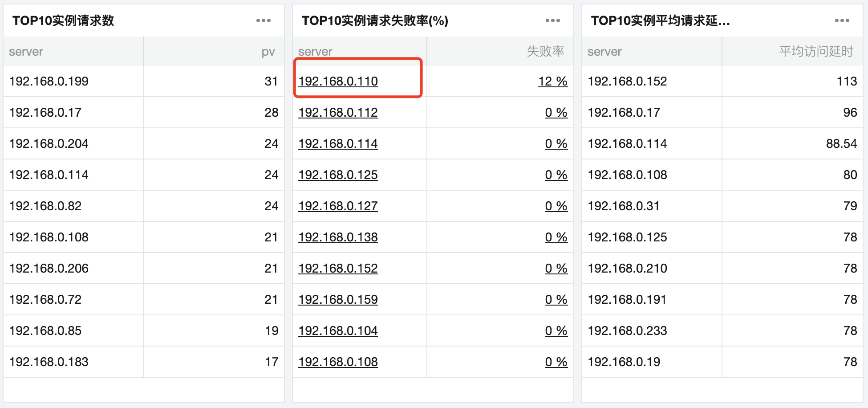Click the 88.54 delay value cell

841,144
